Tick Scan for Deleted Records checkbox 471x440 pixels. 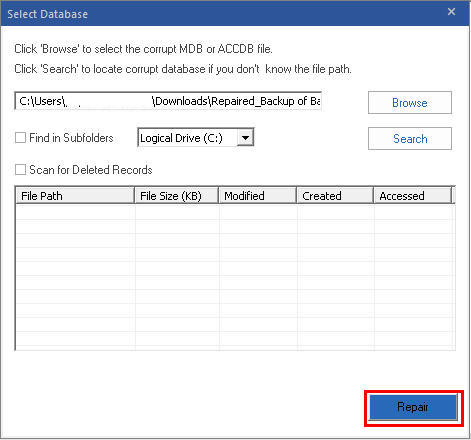[x=20, y=170]
